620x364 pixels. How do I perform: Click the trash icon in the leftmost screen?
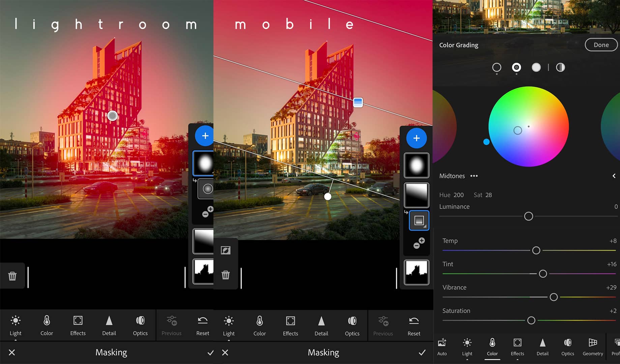[x=12, y=276]
